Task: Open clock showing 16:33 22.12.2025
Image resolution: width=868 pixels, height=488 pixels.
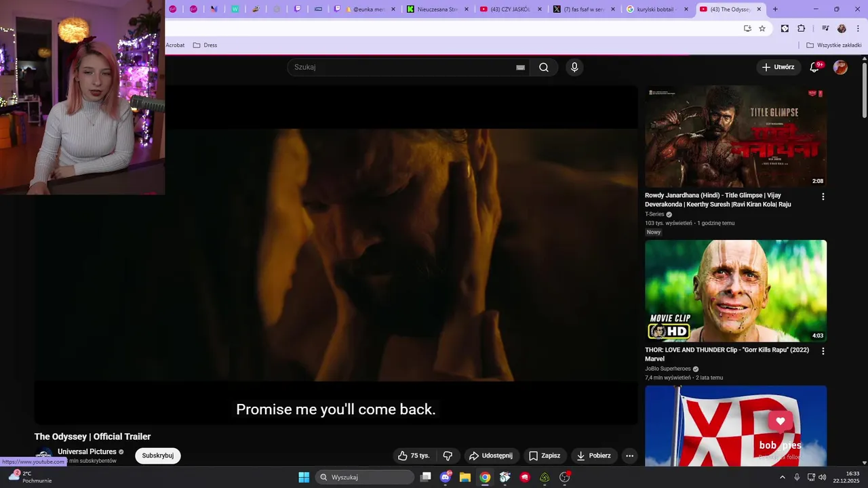Action: (848, 477)
